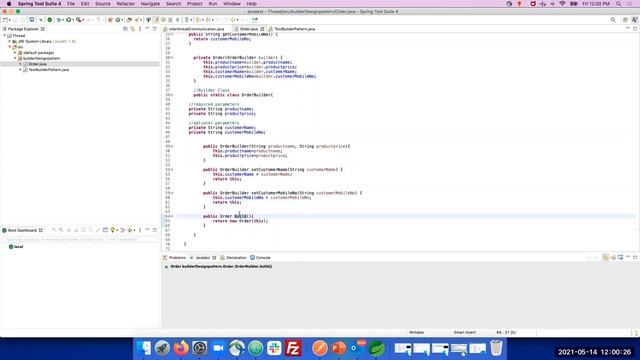Image resolution: width=640 pixels, height=360 pixels.
Task: Open the Project menu
Action: tap(195, 4)
